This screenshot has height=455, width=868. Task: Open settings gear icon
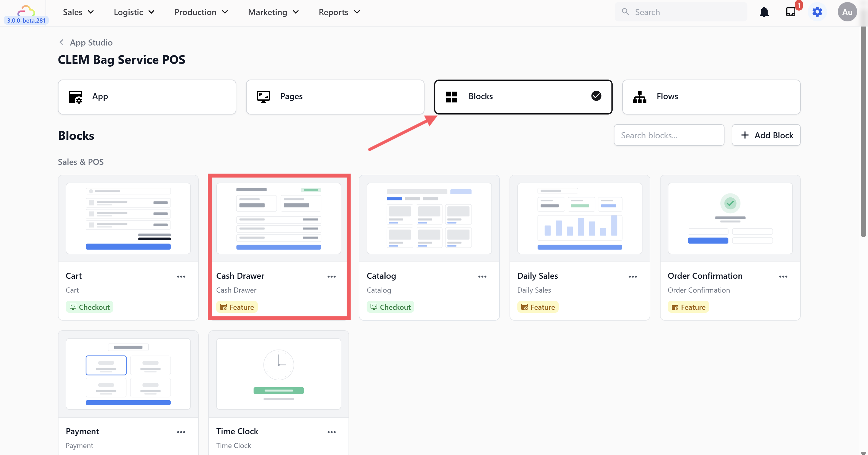coord(817,12)
